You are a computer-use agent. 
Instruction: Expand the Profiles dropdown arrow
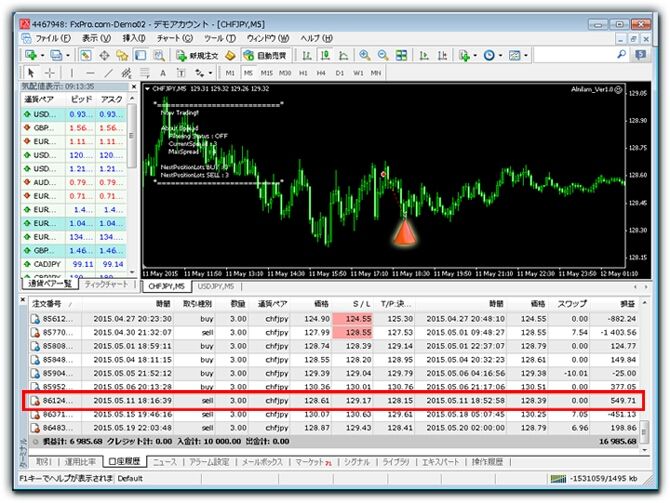tap(68, 56)
